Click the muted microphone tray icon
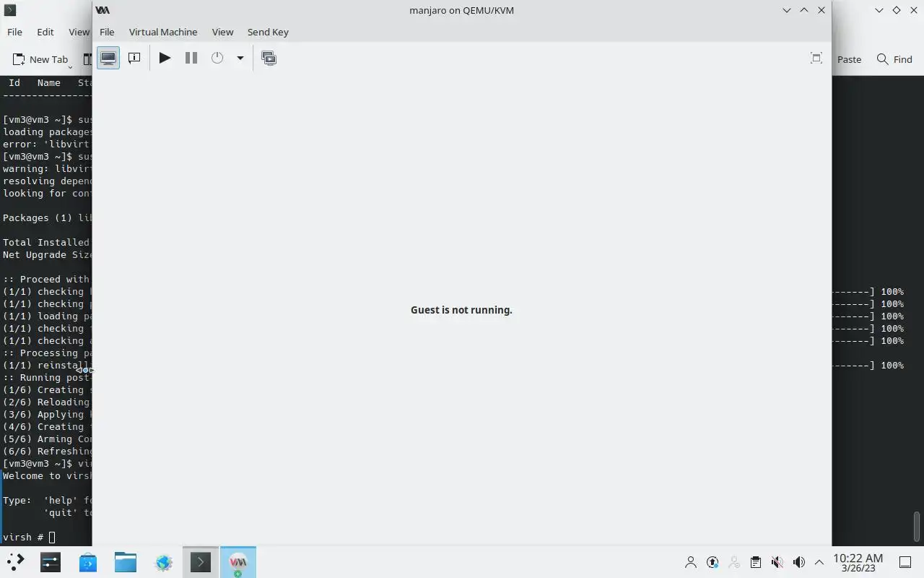Viewport: 924px width, 578px height. tap(777, 562)
